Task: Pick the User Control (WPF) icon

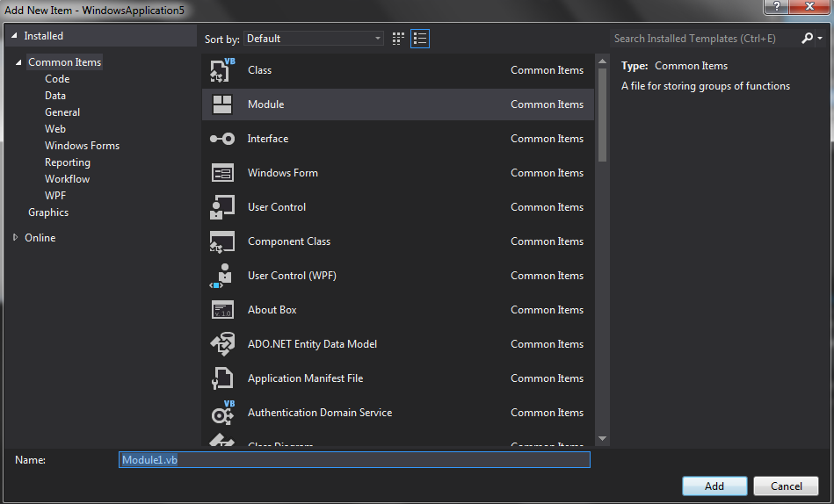Action: click(x=221, y=276)
